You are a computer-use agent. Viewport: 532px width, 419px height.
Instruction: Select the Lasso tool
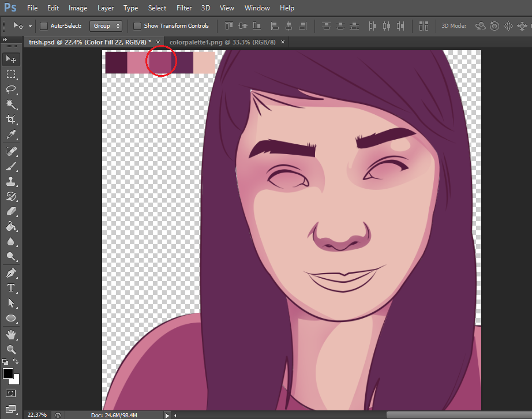click(x=11, y=89)
